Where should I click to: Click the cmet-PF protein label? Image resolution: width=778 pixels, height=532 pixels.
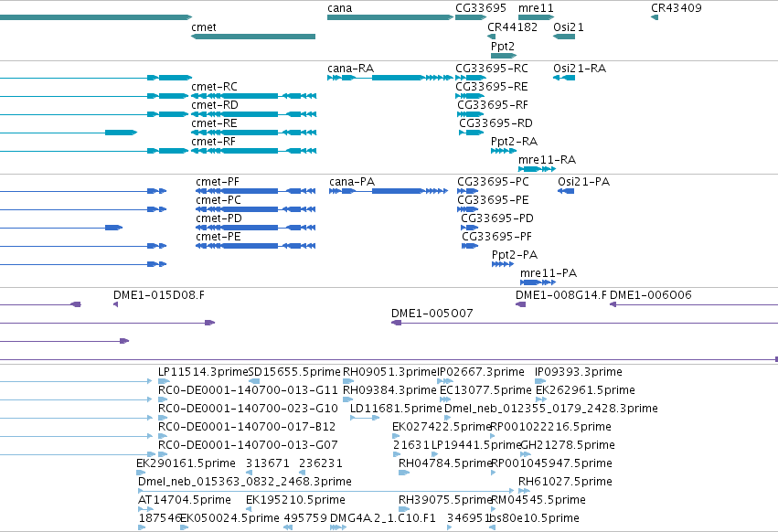click(x=218, y=182)
